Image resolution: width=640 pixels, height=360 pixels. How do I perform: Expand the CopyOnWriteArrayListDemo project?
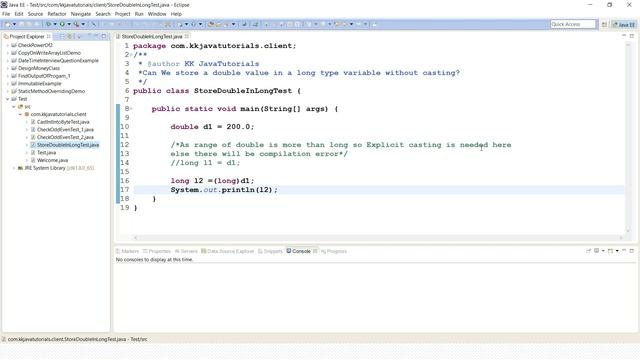[x=8, y=53]
